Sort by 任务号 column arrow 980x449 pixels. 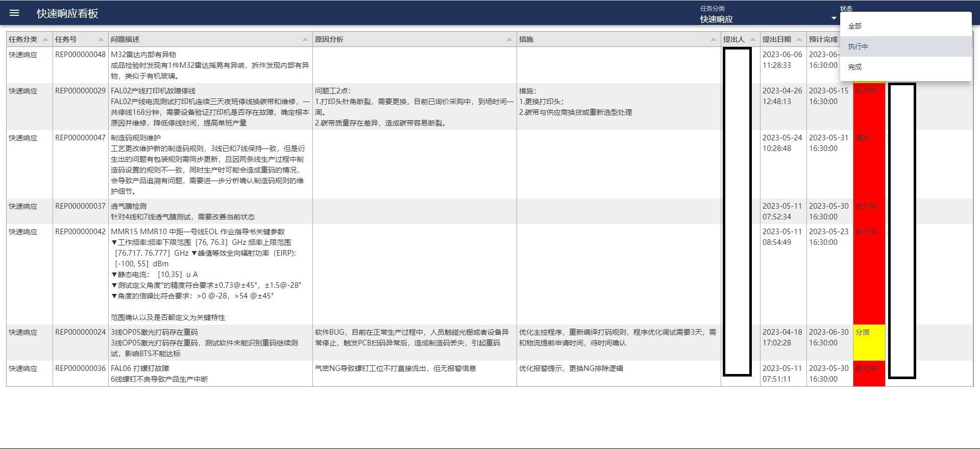tap(101, 40)
